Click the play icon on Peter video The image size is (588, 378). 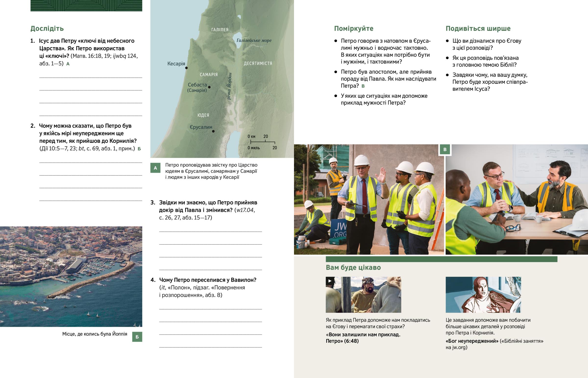pos(330,281)
